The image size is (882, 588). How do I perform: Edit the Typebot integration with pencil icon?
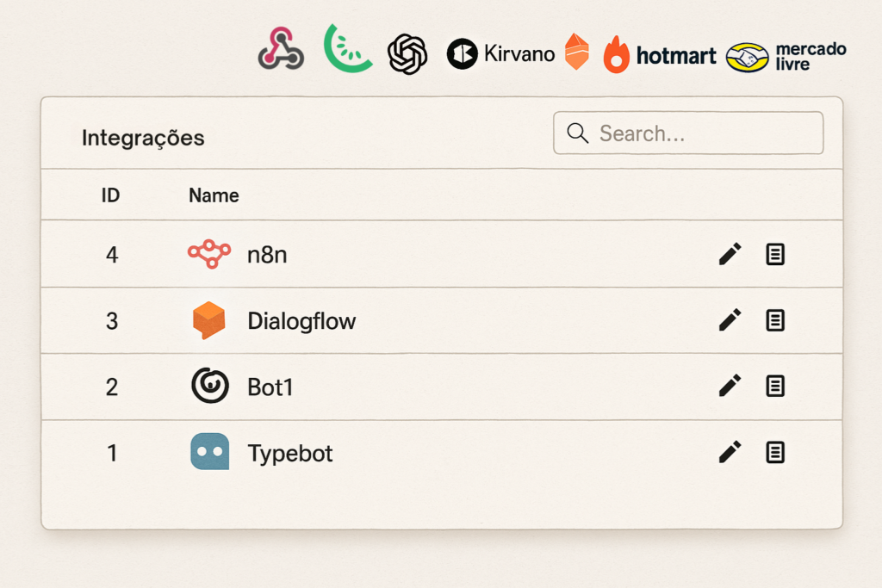coord(730,452)
